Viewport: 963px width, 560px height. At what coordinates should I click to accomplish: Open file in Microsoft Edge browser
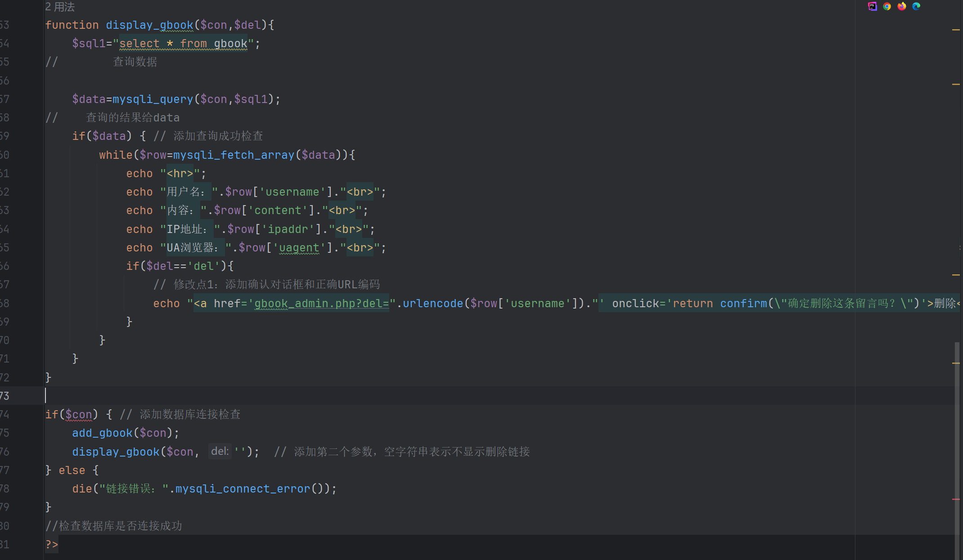(916, 6)
